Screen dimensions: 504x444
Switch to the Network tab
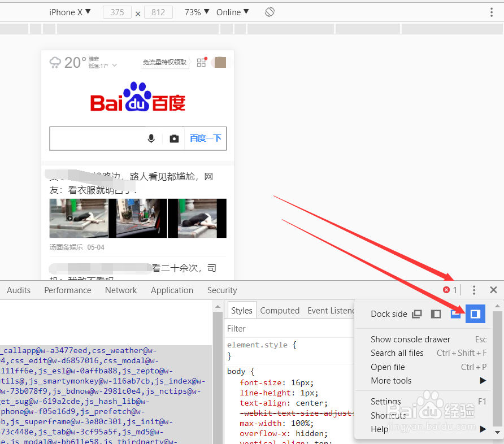121,290
